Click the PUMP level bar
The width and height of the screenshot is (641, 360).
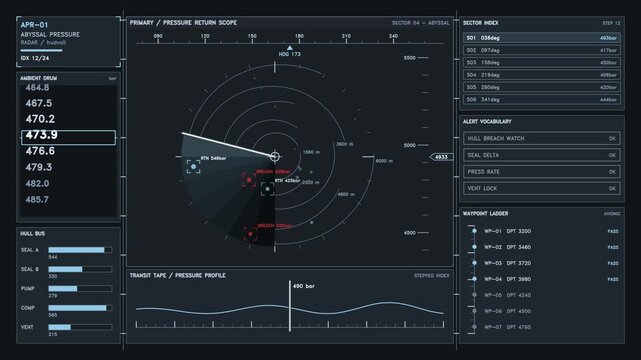click(80, 288)
